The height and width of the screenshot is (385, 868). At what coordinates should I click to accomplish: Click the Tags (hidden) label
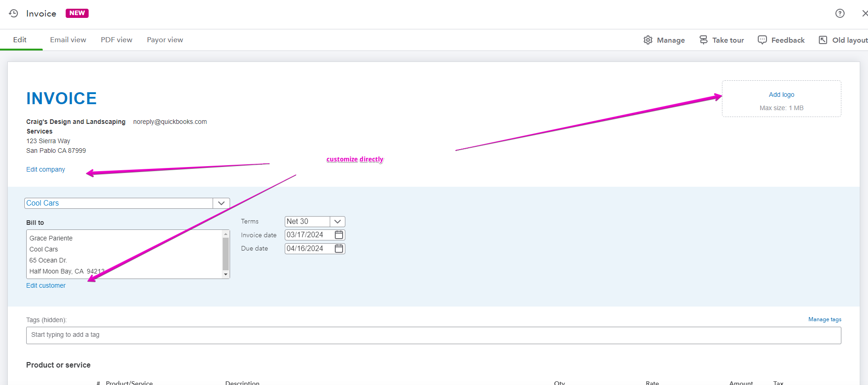[x=46, y=320]
